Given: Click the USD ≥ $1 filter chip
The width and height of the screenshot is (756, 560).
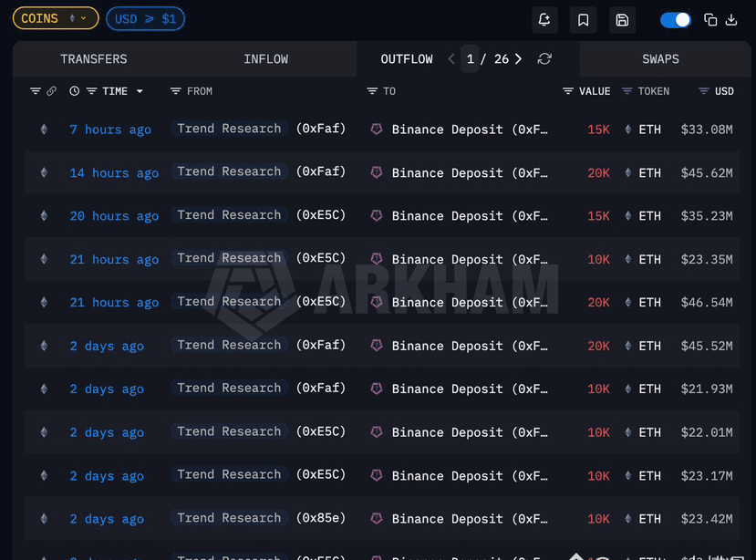Looking at the screenshot, I should pos(145,19).
